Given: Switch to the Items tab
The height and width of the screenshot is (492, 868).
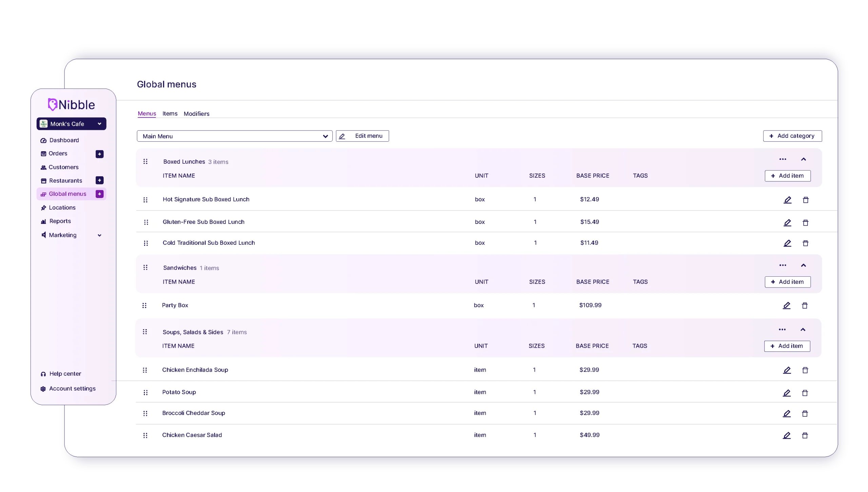Looking at the screenshot, I should 170,114.
